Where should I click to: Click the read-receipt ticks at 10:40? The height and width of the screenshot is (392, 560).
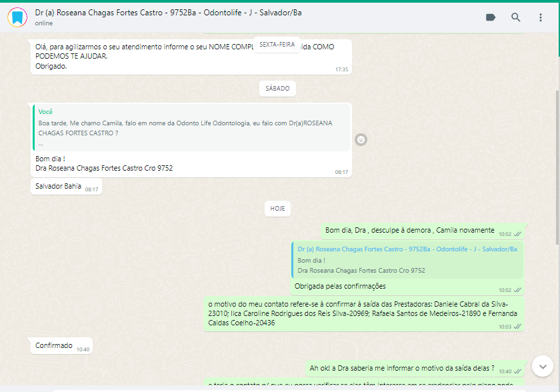coord(517,371)
